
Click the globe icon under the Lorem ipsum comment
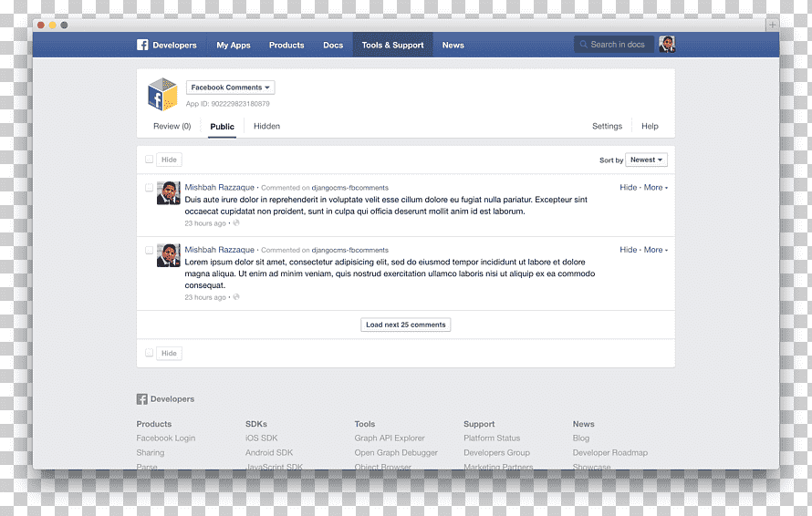pyautogui.click(x=236, y=297)
